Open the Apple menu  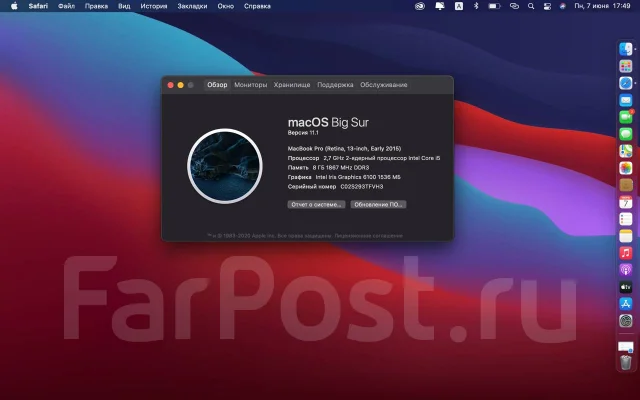click(14, 6)
